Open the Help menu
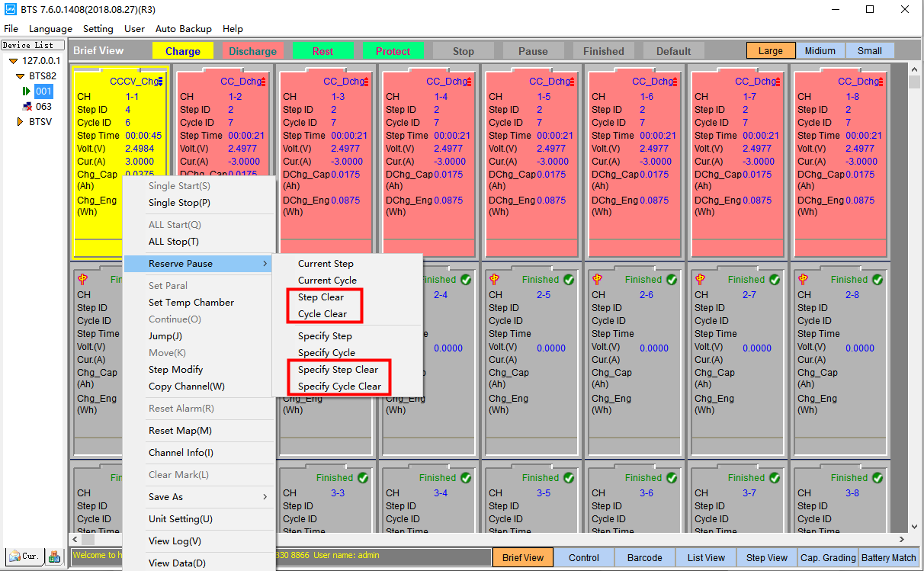This screenshot has width=924, height=571. coord(233,29)
